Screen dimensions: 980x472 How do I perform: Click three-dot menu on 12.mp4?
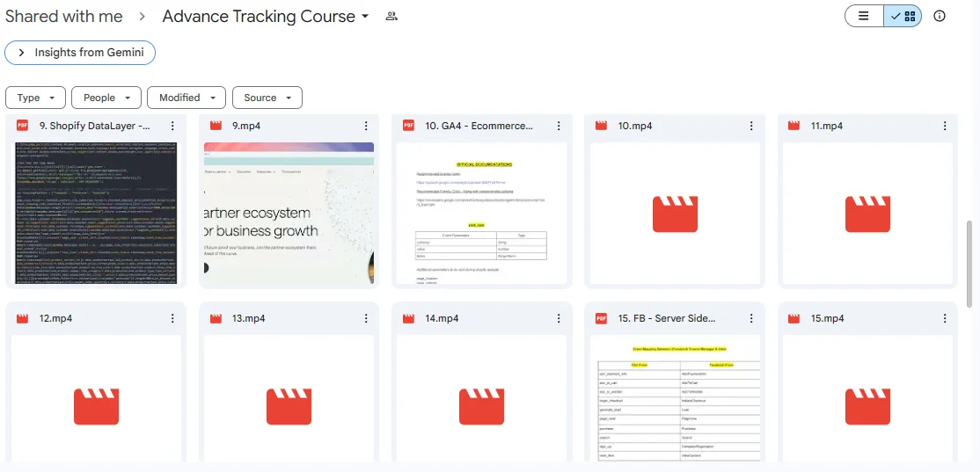coord(173,319)
